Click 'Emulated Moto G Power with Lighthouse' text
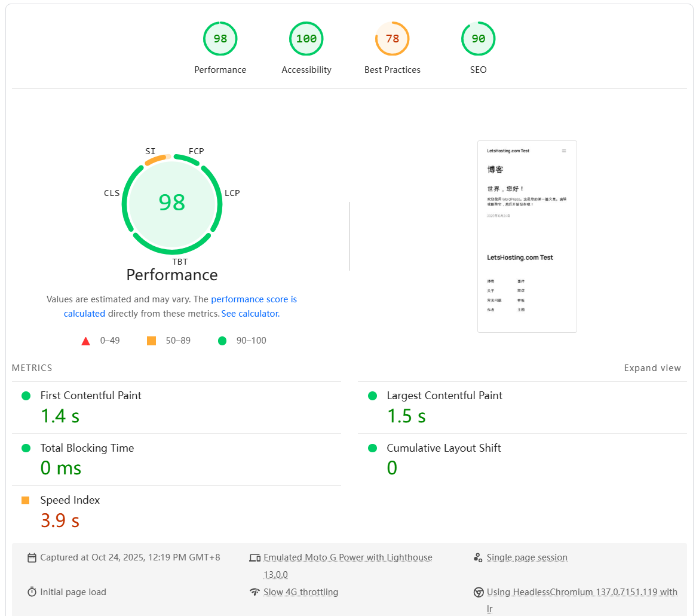The width and height of the screenshot is (699, 616). (348, 557)
